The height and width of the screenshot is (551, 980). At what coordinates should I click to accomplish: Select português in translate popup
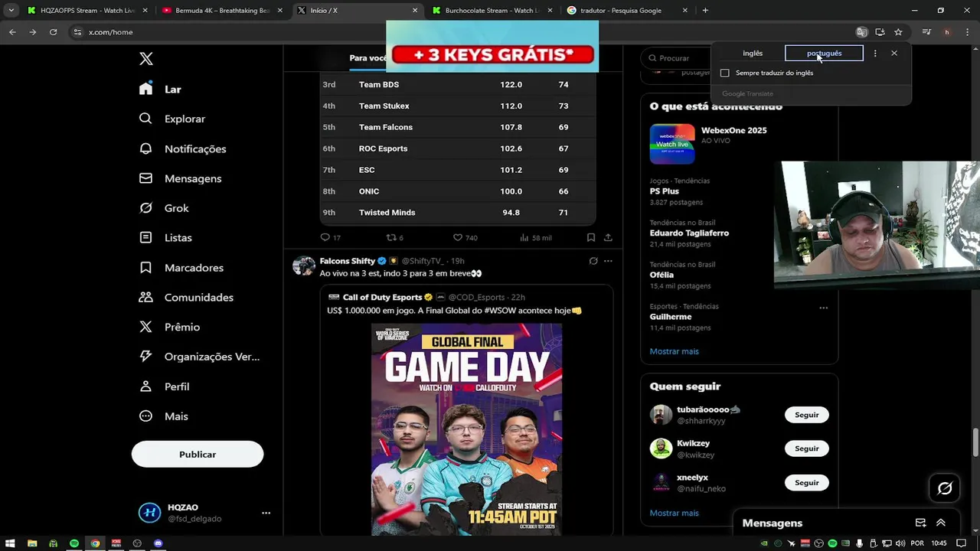click(x=824, y=53)
